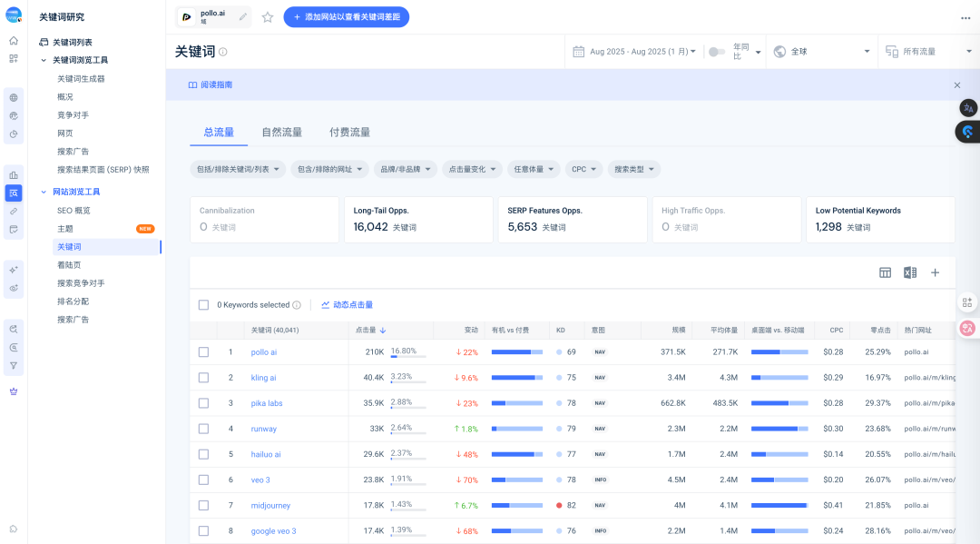The height and width of the screenshot is (544, 980).
Task: Star pollo.ai as favorite
Action: (268, 17)
